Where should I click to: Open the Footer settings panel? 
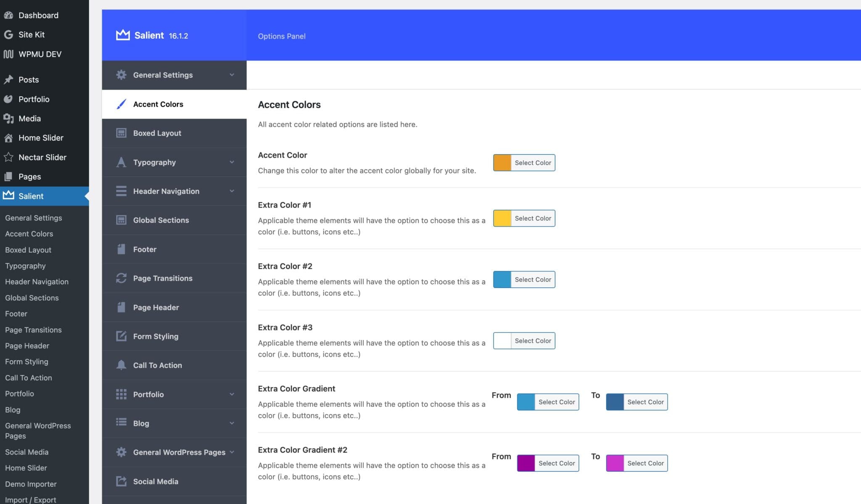[x=145, y=249]
